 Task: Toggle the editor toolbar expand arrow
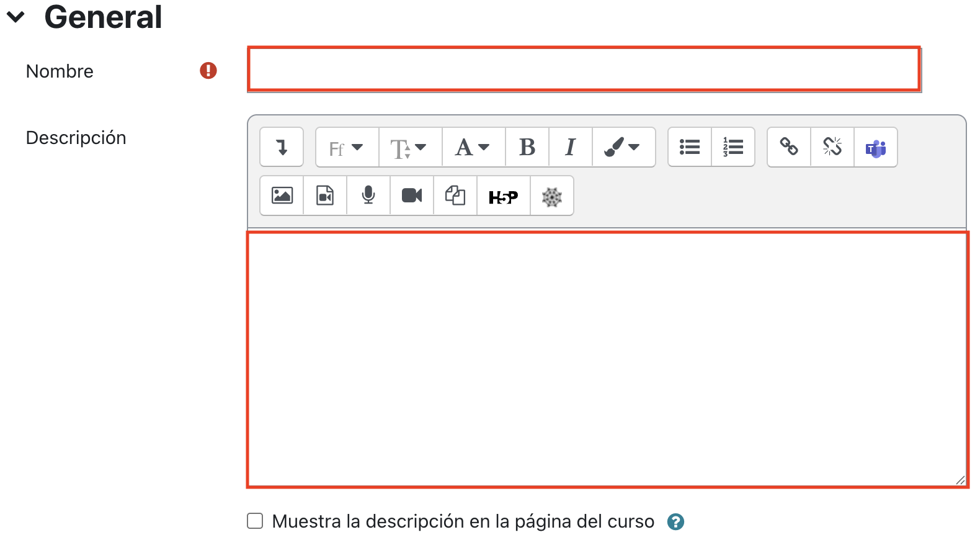coord(282,147)
